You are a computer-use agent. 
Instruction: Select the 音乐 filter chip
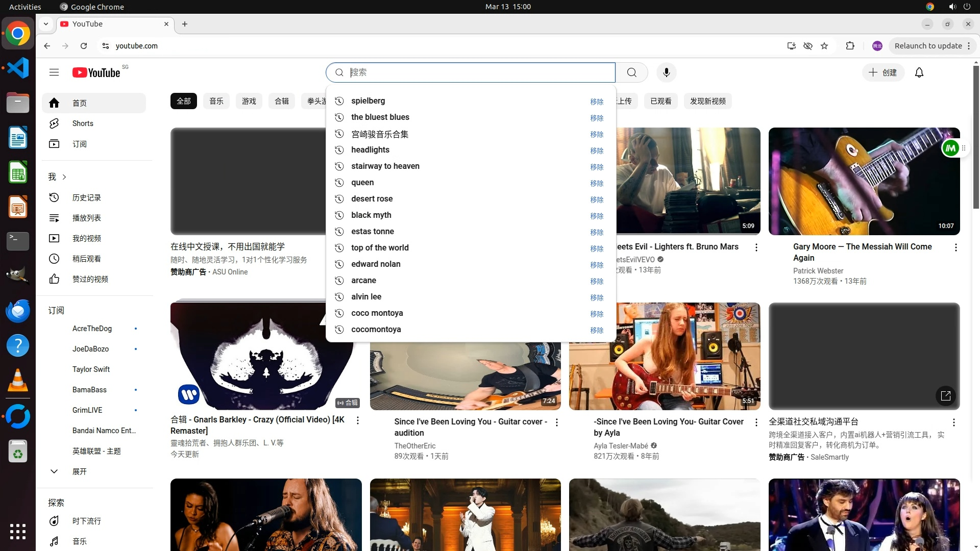[216, 101]
